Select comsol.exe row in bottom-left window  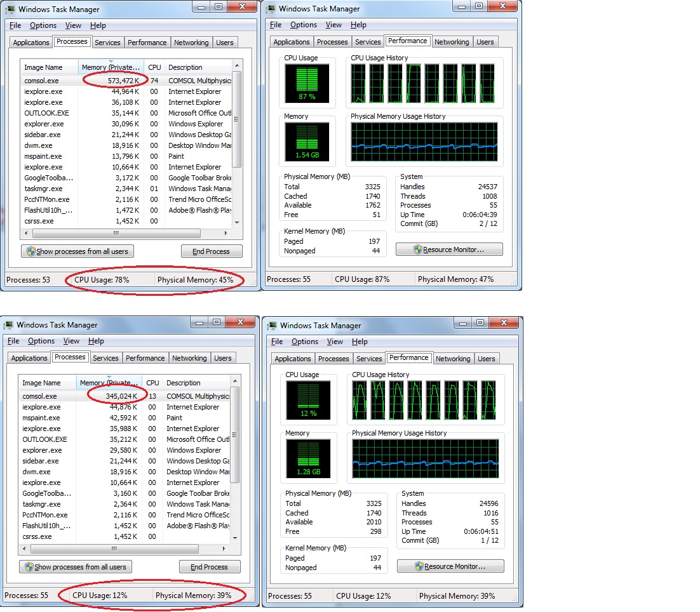[x=125, y=396]
